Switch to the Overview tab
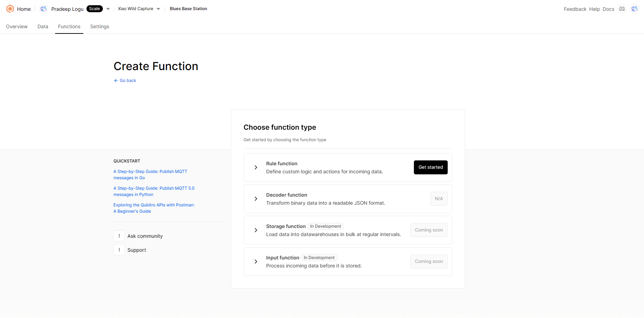 click(17, 26)
